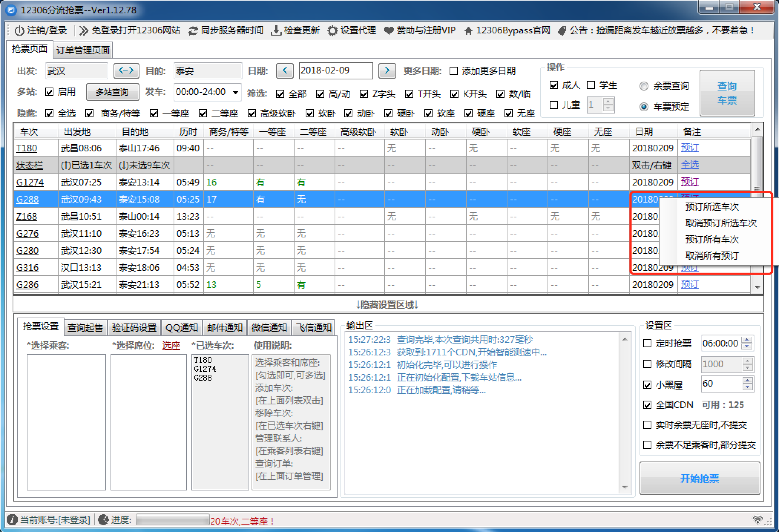Screen dimensions: 779x532
Task: Go to next date arrow
Action: 387,70
